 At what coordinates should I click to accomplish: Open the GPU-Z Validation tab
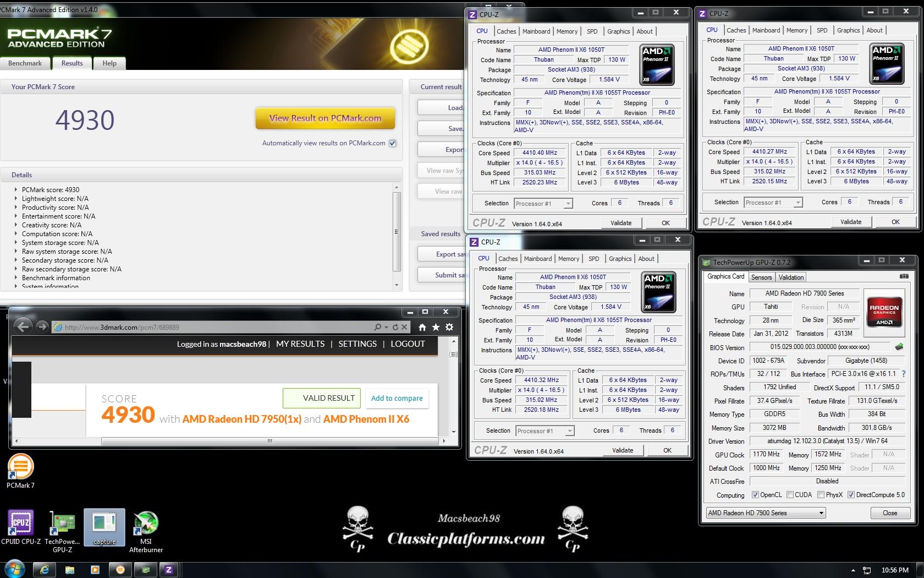pyautogui.click(x=791, y=277)
